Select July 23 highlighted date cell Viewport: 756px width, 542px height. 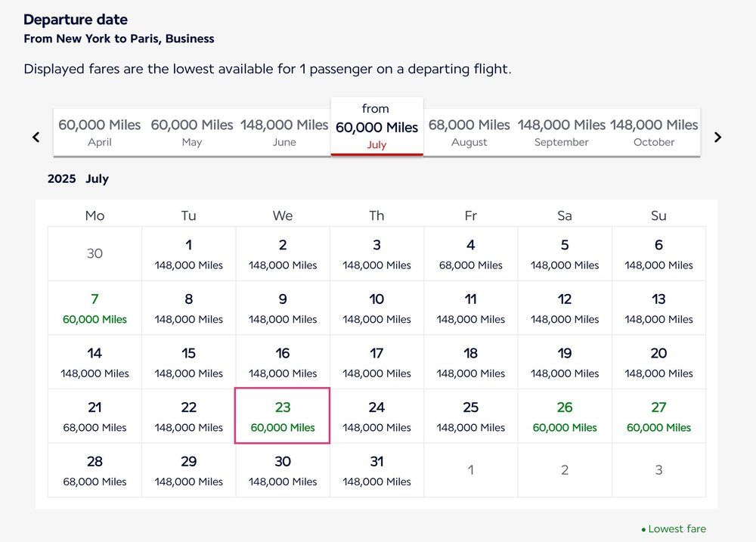point(283,417)
